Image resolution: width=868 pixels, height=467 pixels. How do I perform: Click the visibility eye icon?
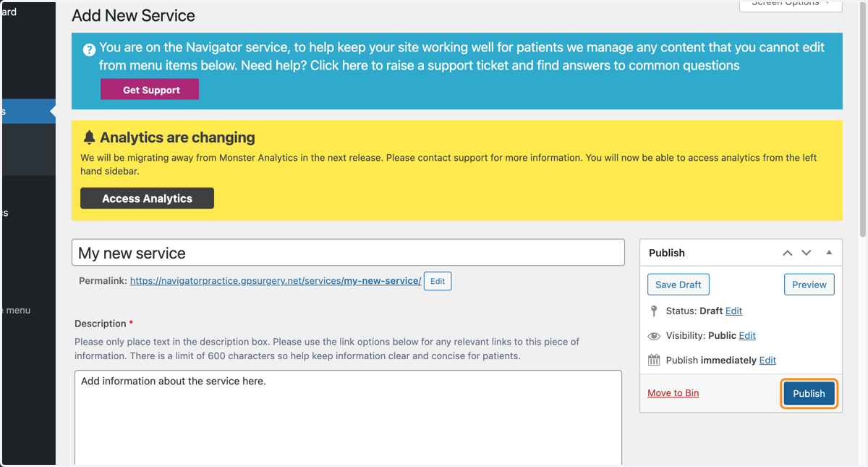click(654, 336)
